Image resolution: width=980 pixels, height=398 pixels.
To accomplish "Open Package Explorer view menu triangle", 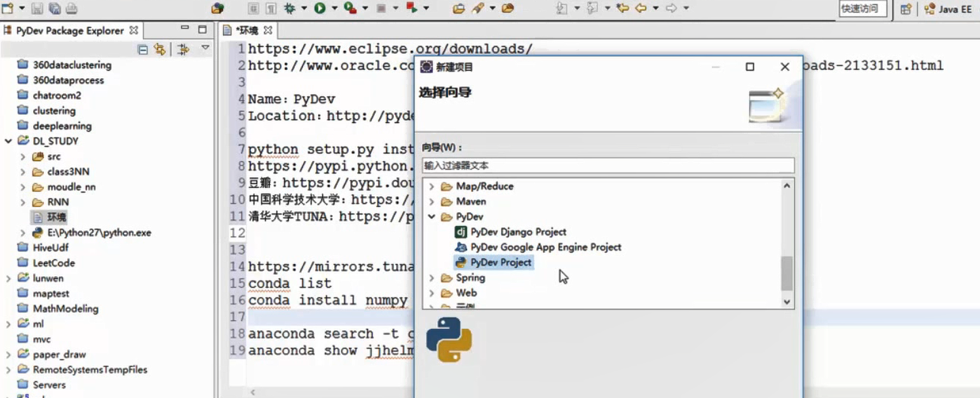I will point(205,48).
